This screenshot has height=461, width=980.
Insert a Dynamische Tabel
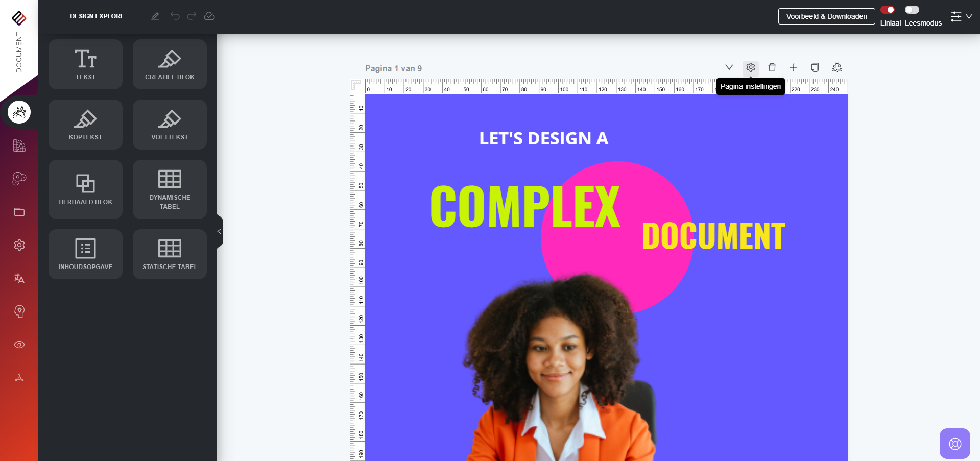tap(170, 189)
